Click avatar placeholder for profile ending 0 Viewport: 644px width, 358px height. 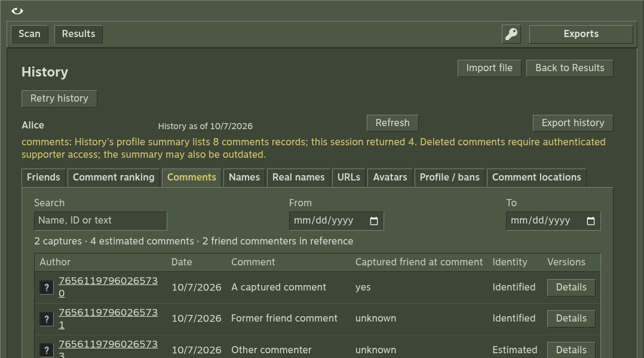coord(47,287)
